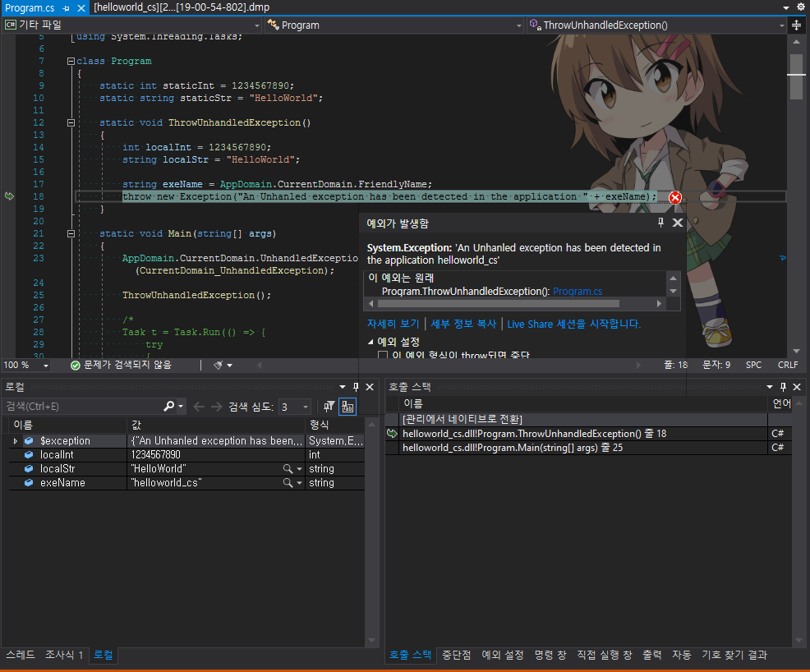Navigate back with Locals search left arrow

point(199,407)
